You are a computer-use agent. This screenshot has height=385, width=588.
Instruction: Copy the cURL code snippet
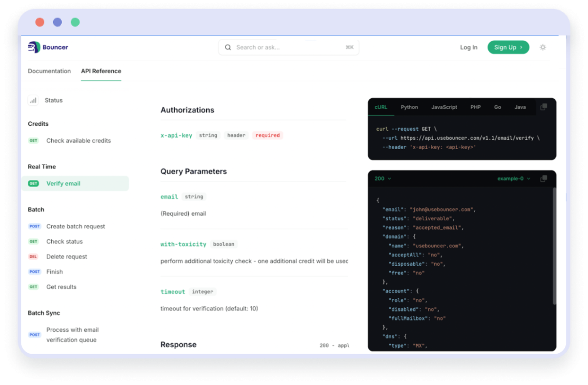tap(544, 107)
